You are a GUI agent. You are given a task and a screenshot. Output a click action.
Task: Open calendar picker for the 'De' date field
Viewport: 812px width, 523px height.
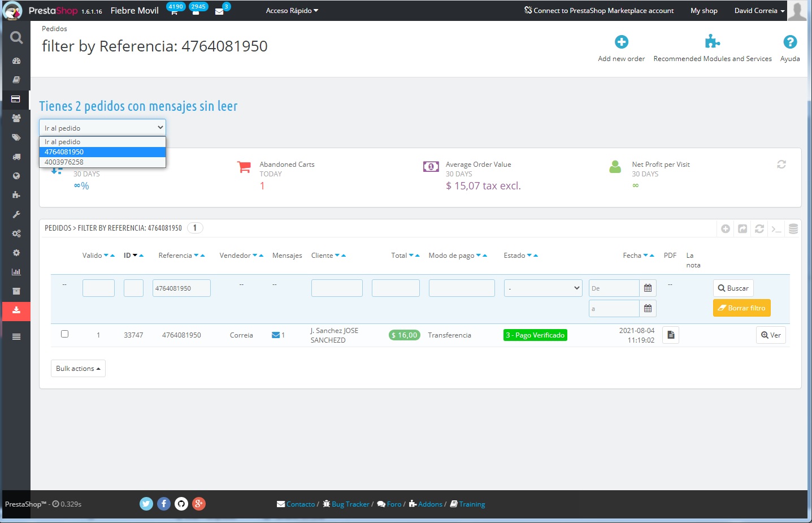(x=648, y=288)
